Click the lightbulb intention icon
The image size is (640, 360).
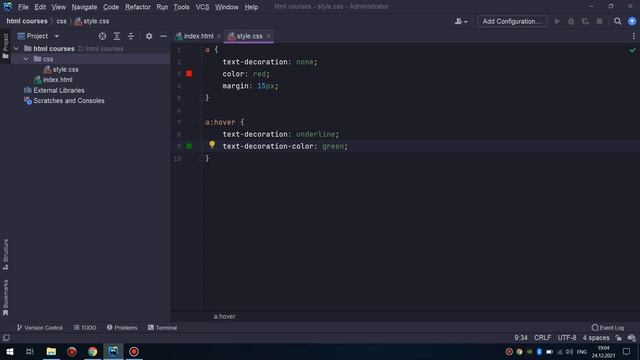point(212,144)
